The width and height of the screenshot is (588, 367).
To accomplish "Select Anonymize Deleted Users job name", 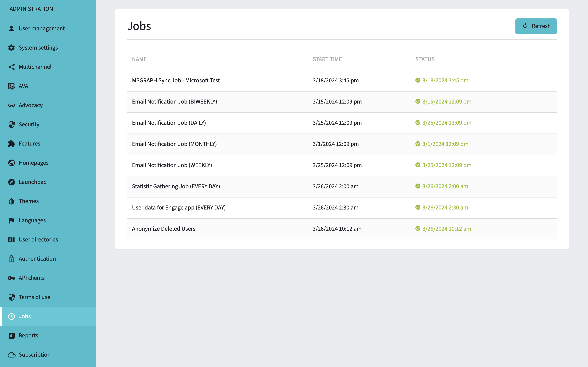I will coord(163,229).
